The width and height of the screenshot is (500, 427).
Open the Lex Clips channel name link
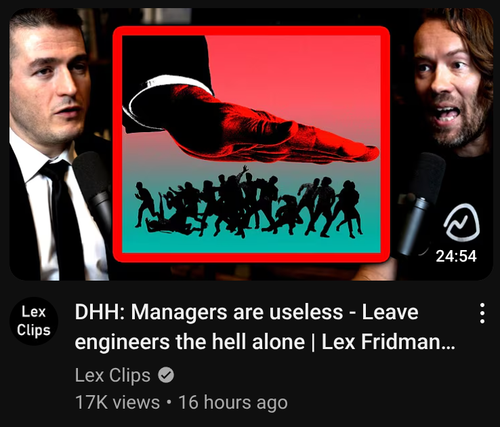tap(113, 375)
